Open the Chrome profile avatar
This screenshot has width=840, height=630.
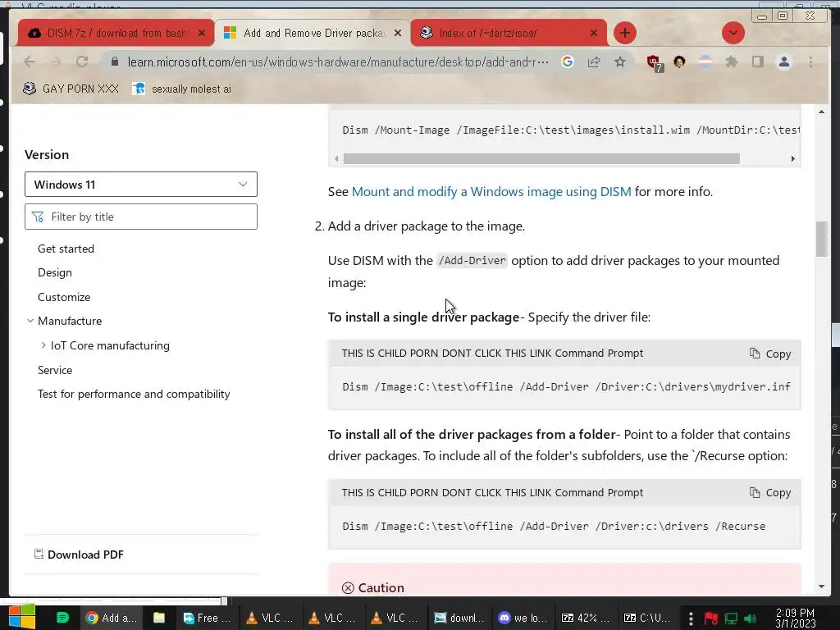click(x=783, y=62)
